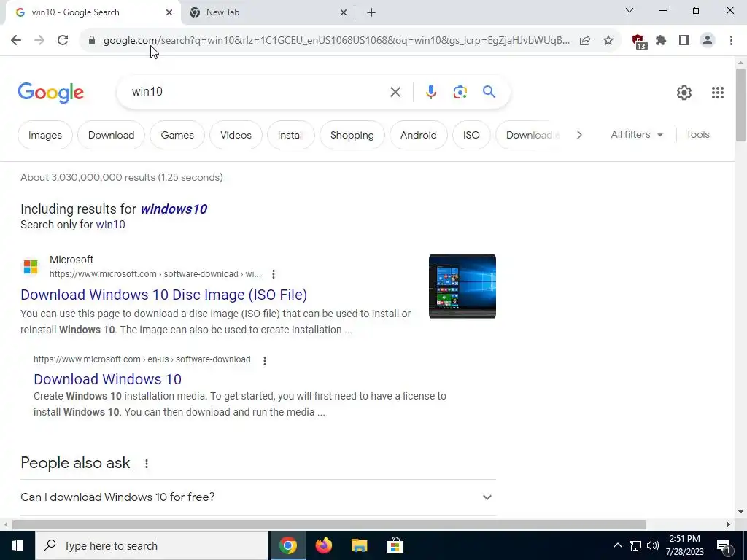Expand 'Can I download Windows 10 for free?'
747x560 pixels.
pos(258,497)
